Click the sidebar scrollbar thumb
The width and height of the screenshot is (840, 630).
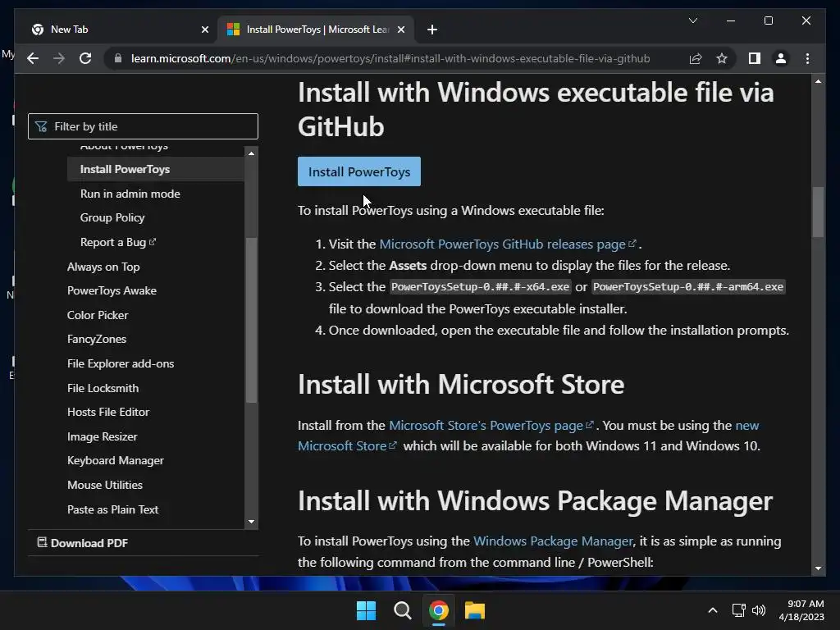point(251,320)
